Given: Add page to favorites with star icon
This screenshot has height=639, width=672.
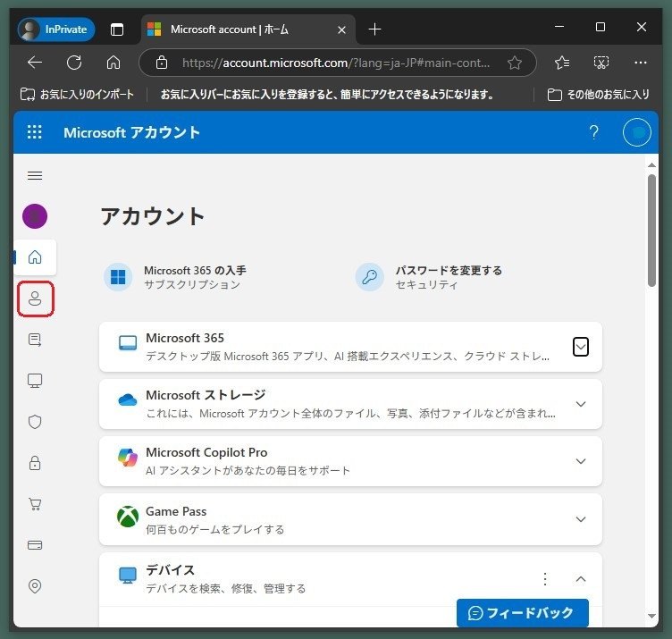Looking at the screenshot, I should 515,63.
